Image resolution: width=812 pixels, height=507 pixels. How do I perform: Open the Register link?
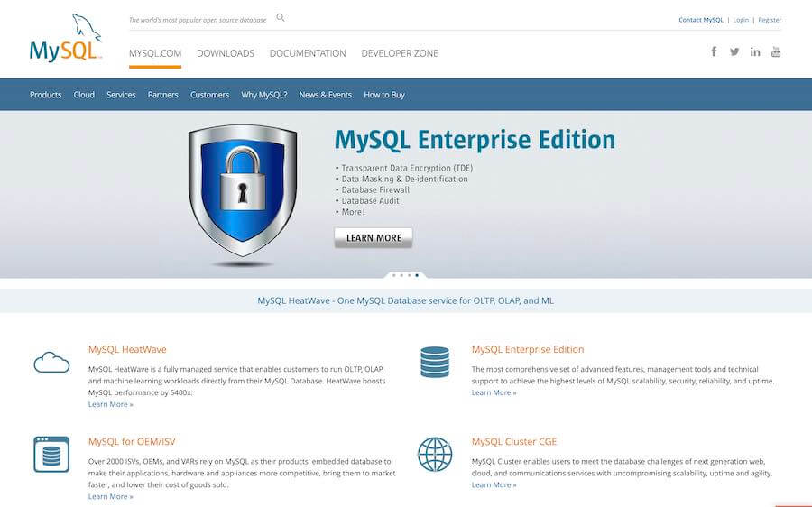point(770,20)
